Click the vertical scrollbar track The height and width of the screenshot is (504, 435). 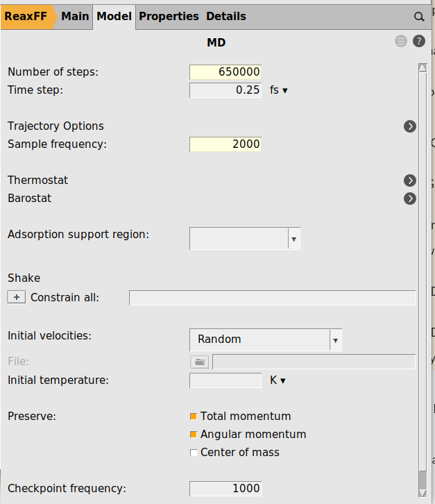tap(422, 278)
